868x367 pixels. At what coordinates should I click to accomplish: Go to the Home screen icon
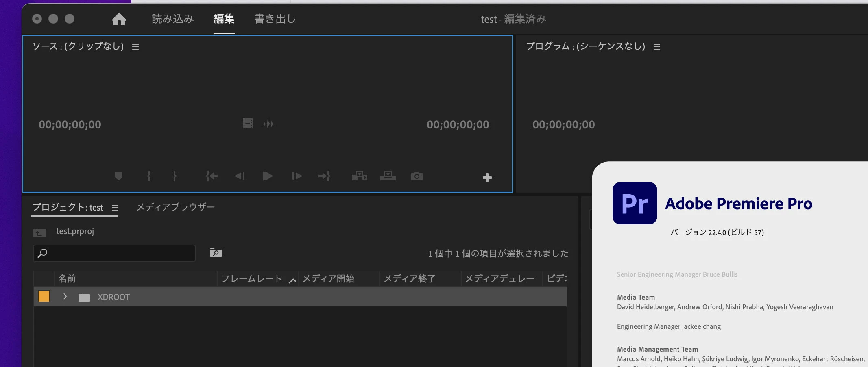pyautogui.click(x=119, y=19)
